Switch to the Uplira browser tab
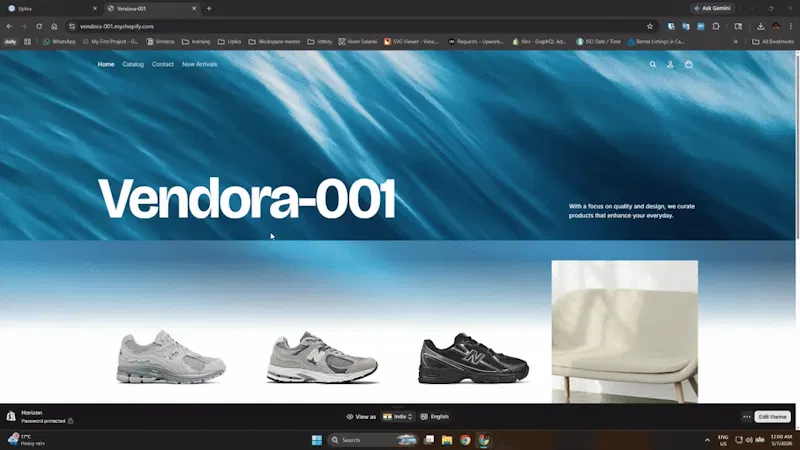The height and width of the screenshot is (450, 800). coord(51,8)
